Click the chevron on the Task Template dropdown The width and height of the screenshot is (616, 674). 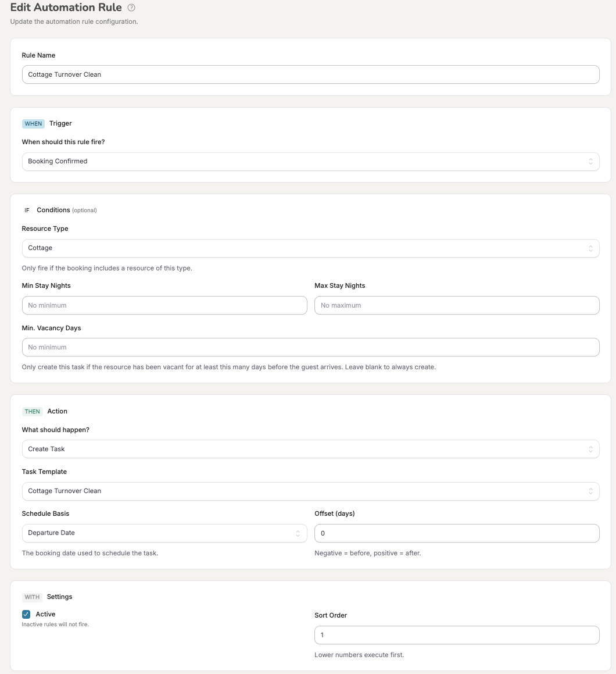point(592,491)
